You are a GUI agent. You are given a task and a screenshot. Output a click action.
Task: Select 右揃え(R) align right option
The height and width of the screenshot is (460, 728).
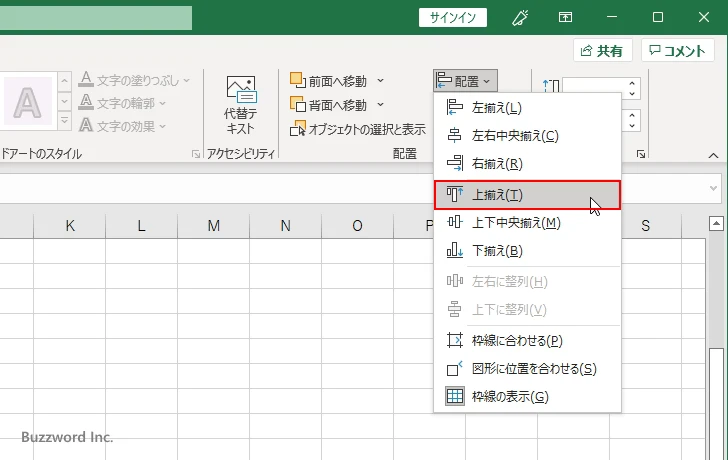pos(527,163)
